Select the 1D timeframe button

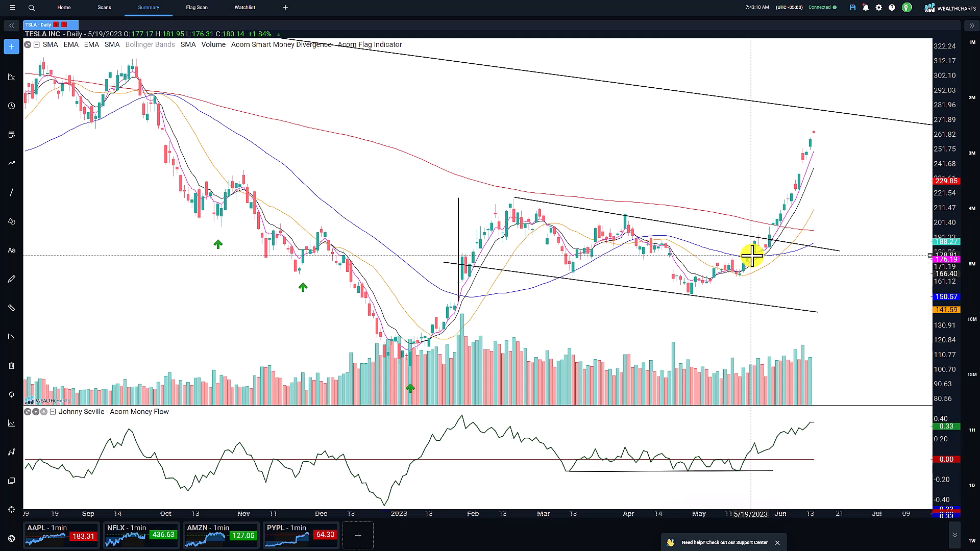coord(972,486)
